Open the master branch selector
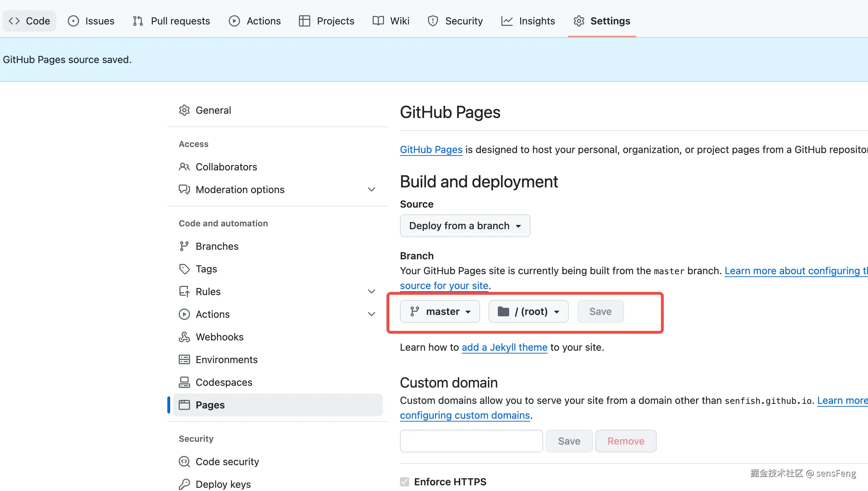868x491 pixels. pos(440,311)
